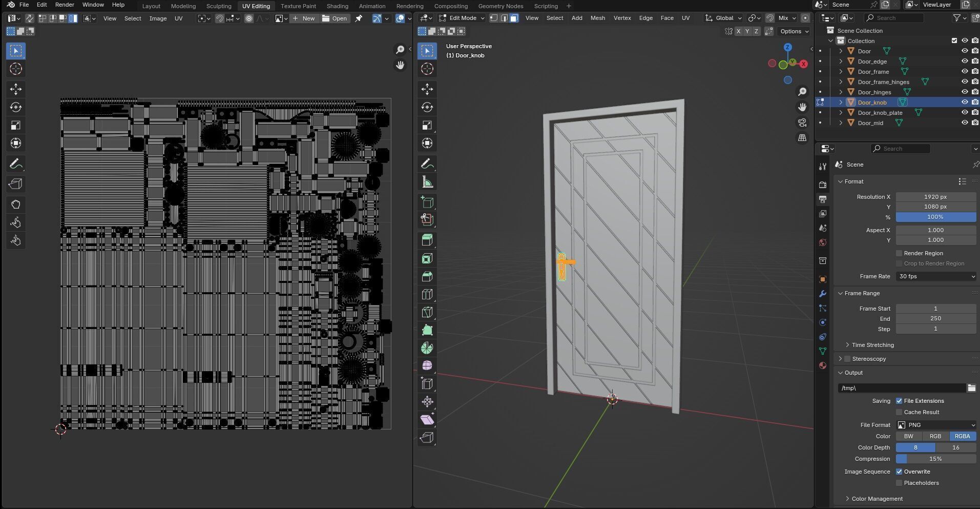
Task: Switch to the Texture Paint workspace tab
Action: point(298,6)
